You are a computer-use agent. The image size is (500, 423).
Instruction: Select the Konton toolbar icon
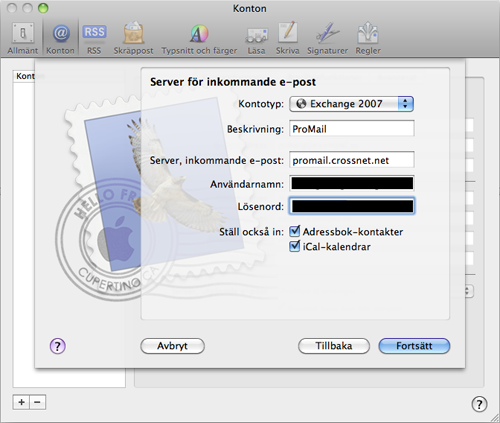click(x=60, y=38)
